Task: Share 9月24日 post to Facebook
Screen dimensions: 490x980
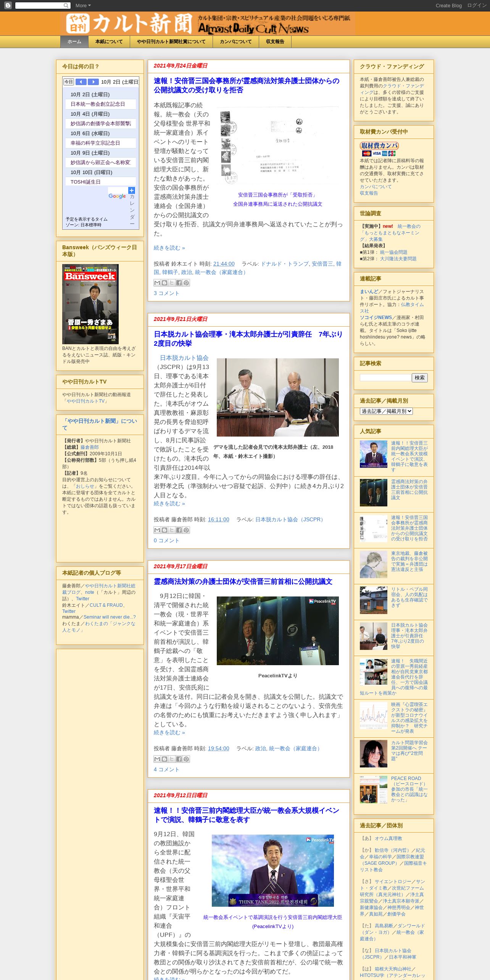Action: (x=179, y=283)
